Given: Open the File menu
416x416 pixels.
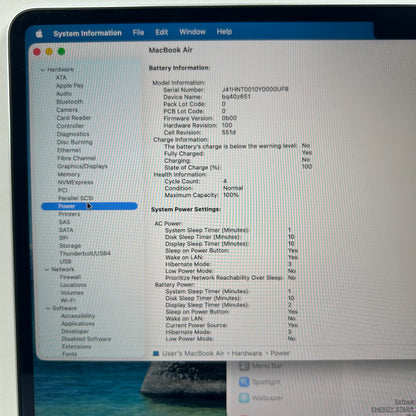Looking at the screenshot, I should point(138,32).
